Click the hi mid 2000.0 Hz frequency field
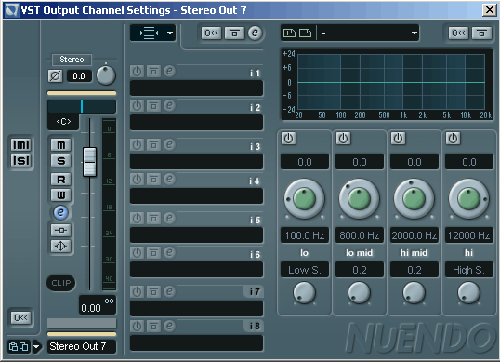This screenshot has height=362, width=500. point(414,235)
